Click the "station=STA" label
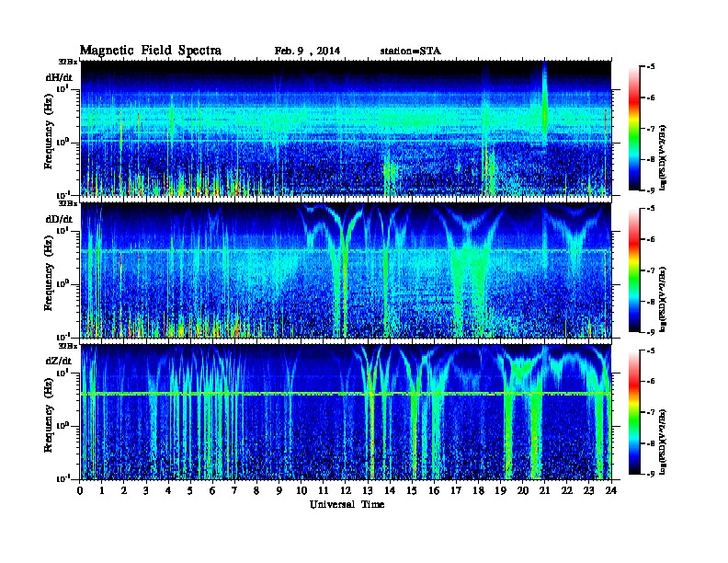The height and width of the screenshot is (563, 728). (410, 52)
